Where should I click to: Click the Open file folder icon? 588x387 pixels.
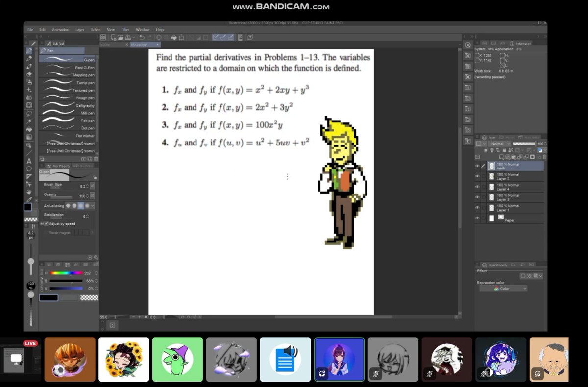120,37
